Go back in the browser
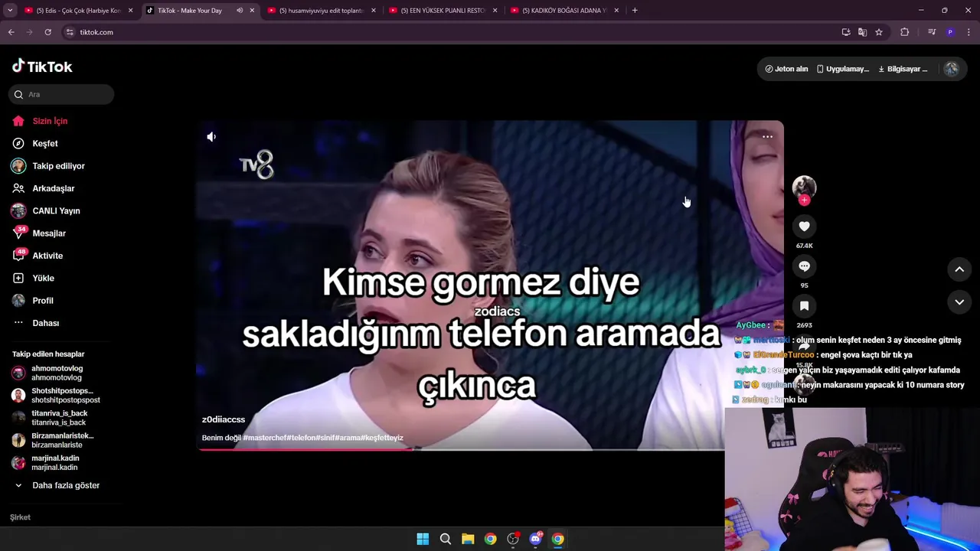Screen dimensions: 980x551 (x=11, y=32)
